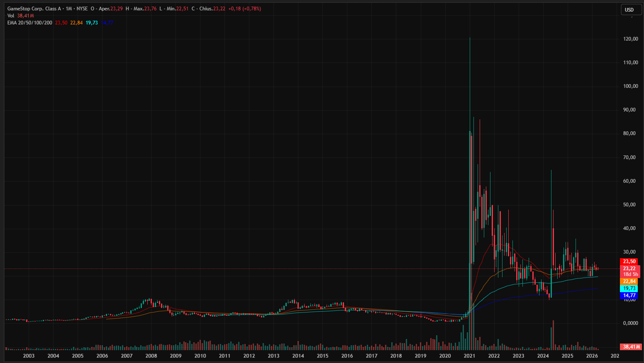Click the 100,00 price scale label

point(630,86)
